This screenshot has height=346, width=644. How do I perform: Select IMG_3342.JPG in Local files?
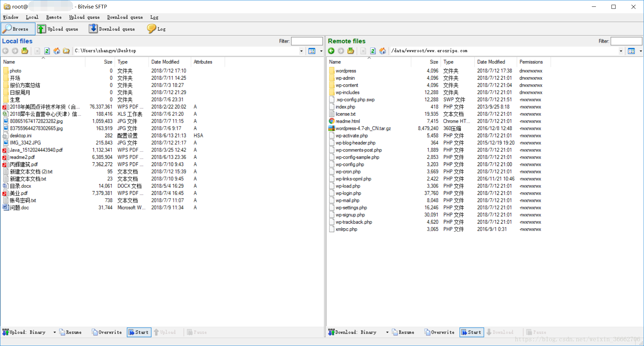(x=25, y=143)
